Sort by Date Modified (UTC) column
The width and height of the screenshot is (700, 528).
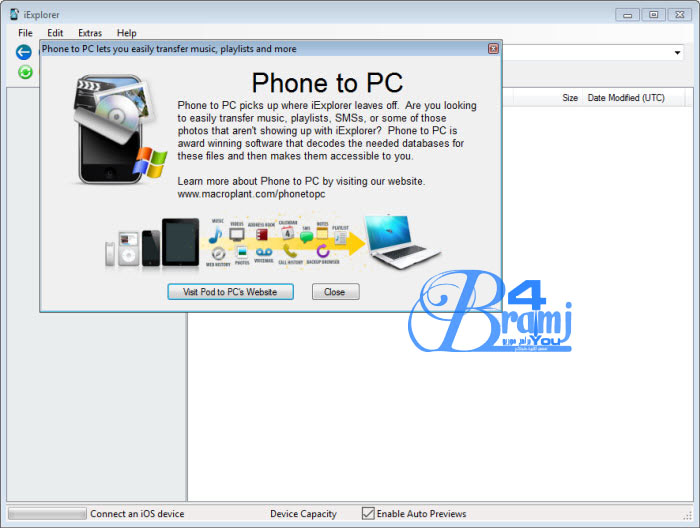click(626, 98)
